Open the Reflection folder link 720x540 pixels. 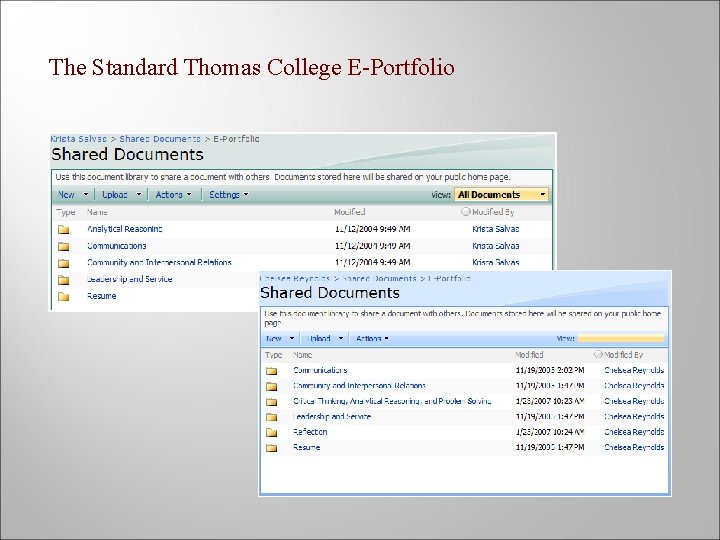(310, 432)
